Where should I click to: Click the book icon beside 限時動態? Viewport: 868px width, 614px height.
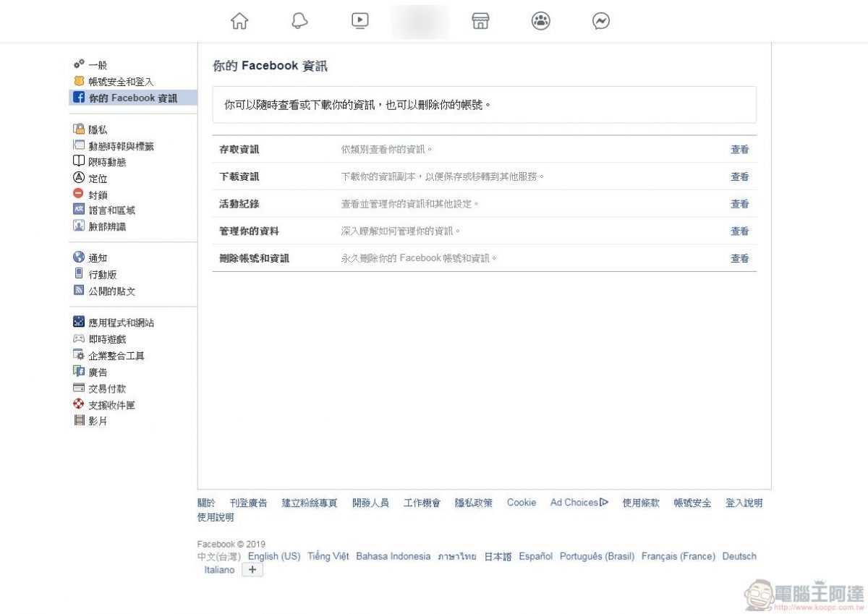coord(79,161)
